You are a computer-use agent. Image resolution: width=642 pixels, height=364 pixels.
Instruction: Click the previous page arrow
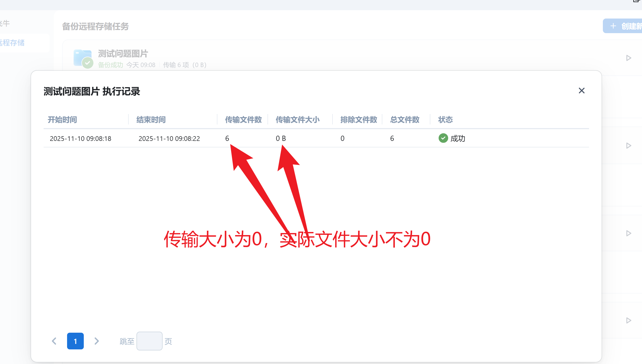pos(54,341)
